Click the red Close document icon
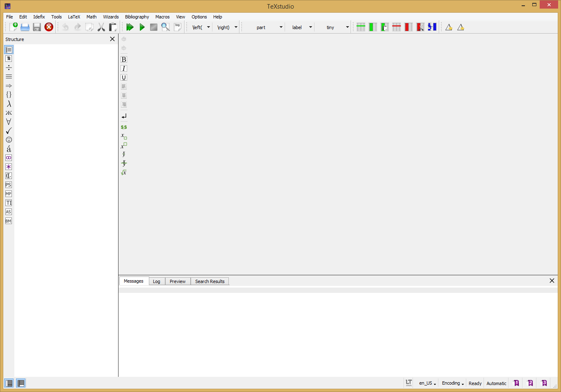Viewport: 561px width, 392px height. (49, 27)
